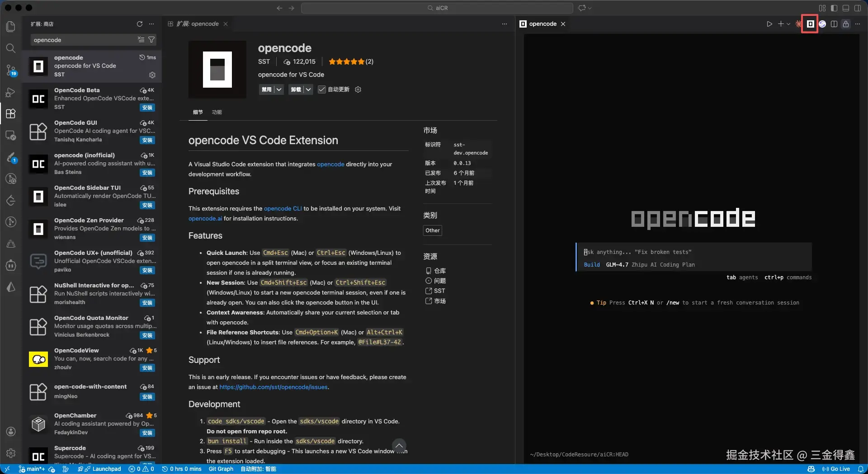Go forward using title bar arrow
Screen dimensions: 868x474
coord(292,8)
